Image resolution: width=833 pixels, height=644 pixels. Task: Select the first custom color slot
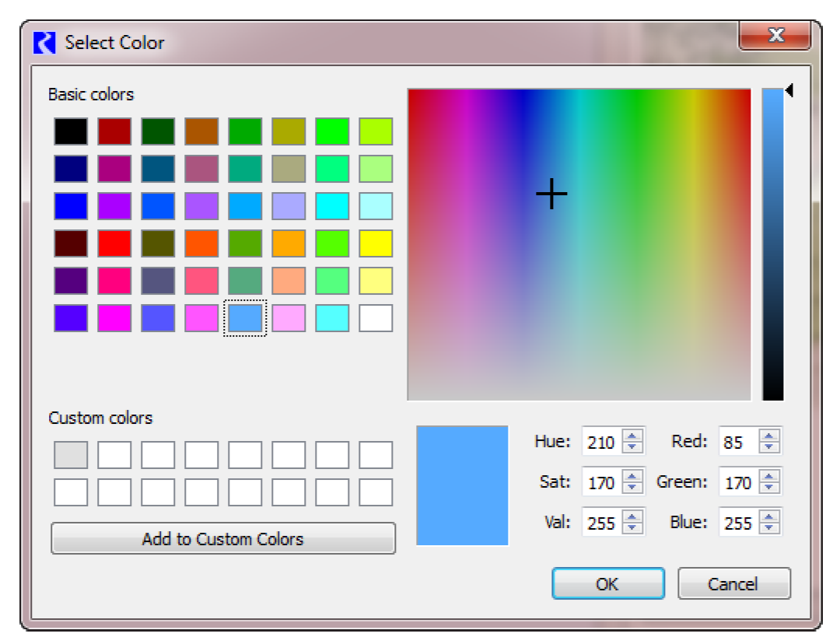[x=71, y=455]
